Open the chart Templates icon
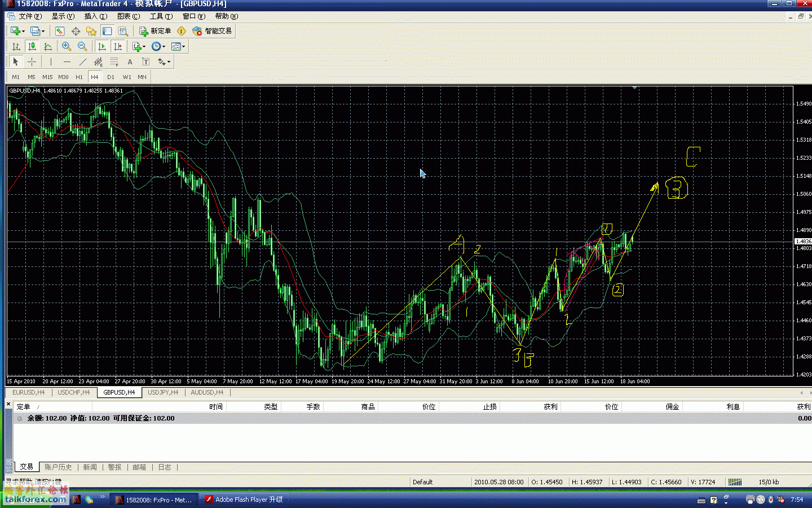The height and width of the screenshot is (508, 812). 176,46
